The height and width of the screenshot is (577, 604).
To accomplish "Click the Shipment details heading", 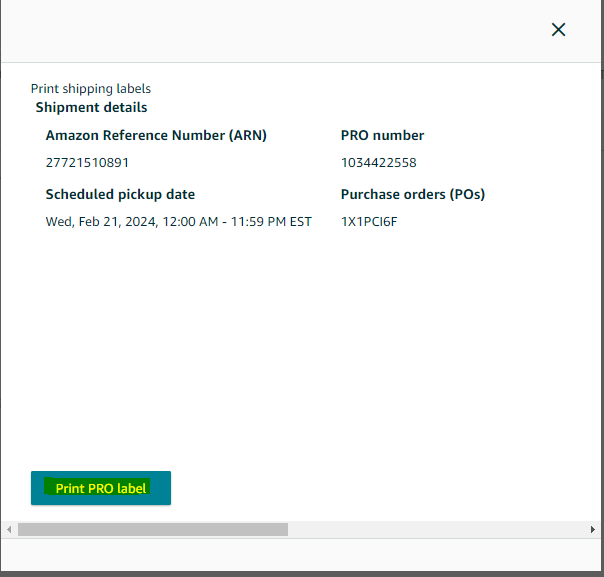I will [x=91, y=107].
